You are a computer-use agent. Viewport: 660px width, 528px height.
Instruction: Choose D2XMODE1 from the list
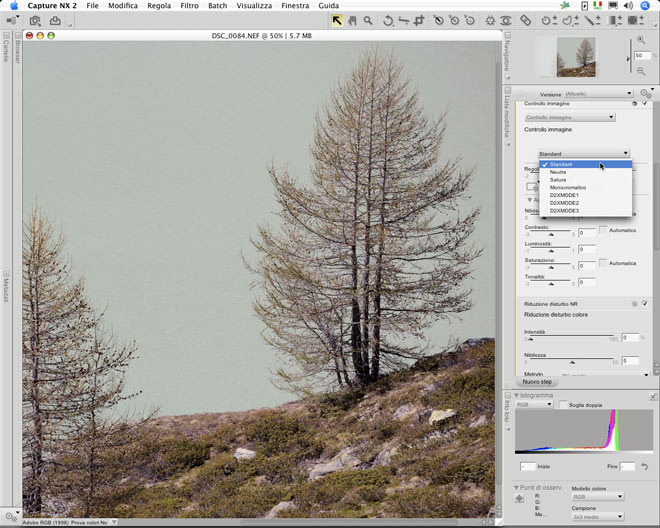(x=585, y=195)
